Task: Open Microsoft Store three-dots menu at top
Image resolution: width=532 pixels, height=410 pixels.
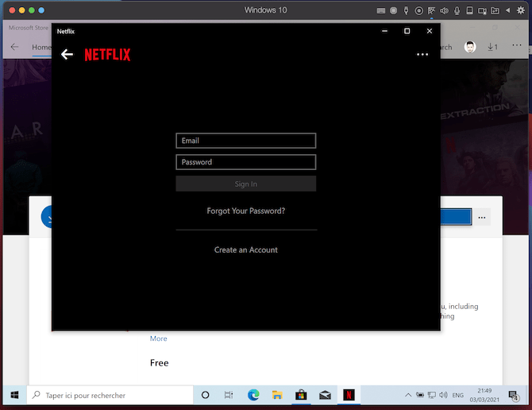Action: click(517, 44)
